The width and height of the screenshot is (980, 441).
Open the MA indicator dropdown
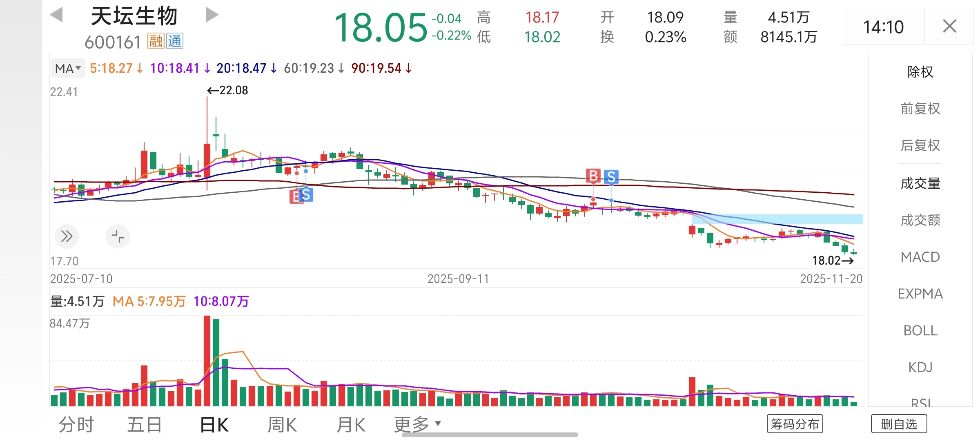(68, 68)
